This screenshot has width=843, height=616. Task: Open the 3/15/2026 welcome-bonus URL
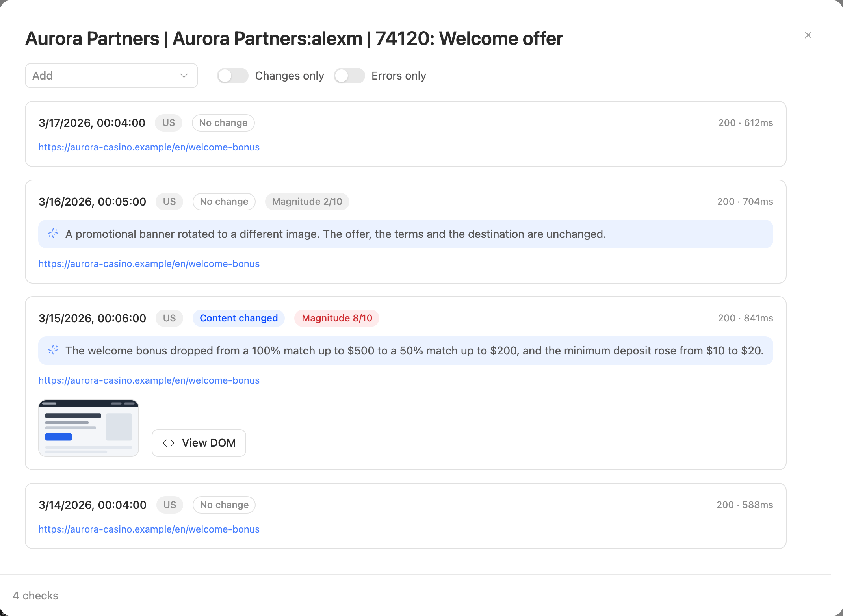tap(149, 380)
